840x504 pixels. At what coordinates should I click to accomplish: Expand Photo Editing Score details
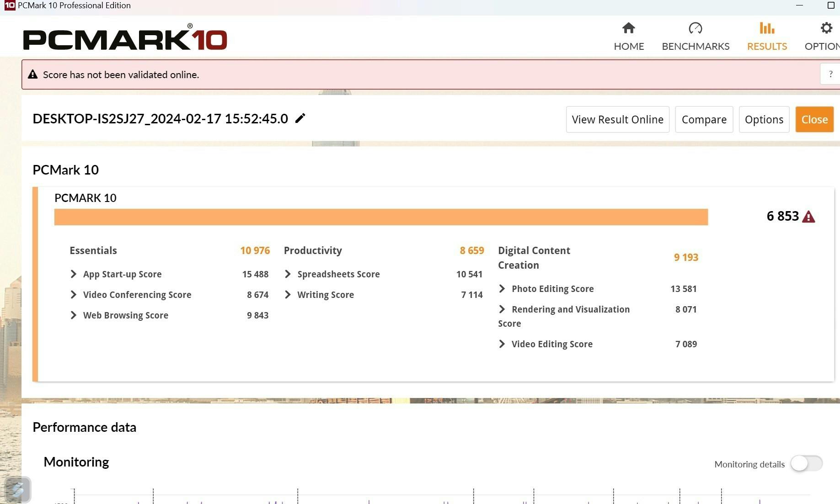[502, 289]
